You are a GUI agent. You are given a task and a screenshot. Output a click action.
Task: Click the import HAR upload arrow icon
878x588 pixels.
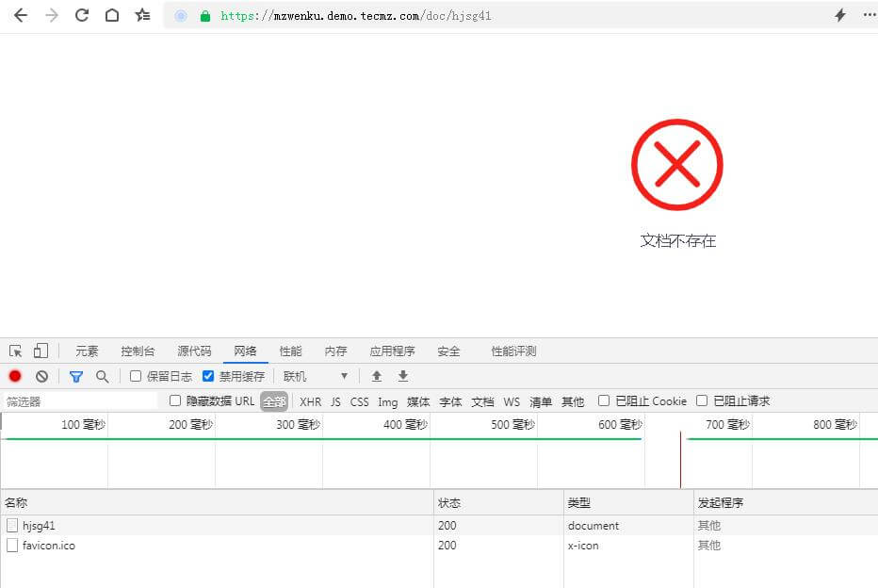click(377, 376)
